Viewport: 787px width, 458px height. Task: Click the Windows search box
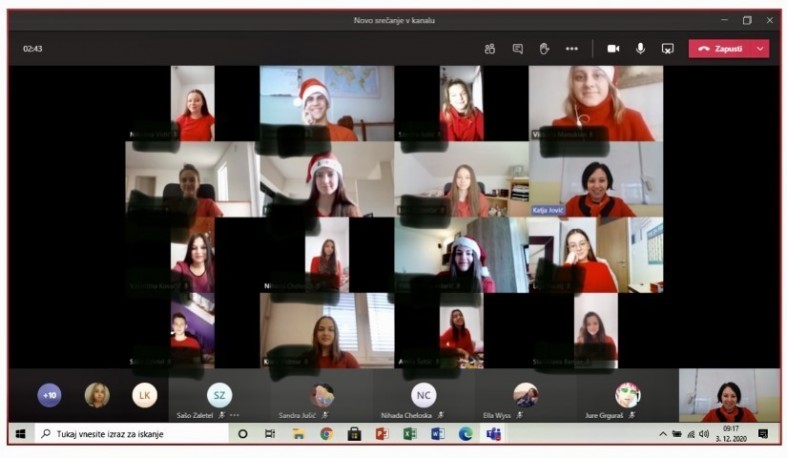coord(130,434)
